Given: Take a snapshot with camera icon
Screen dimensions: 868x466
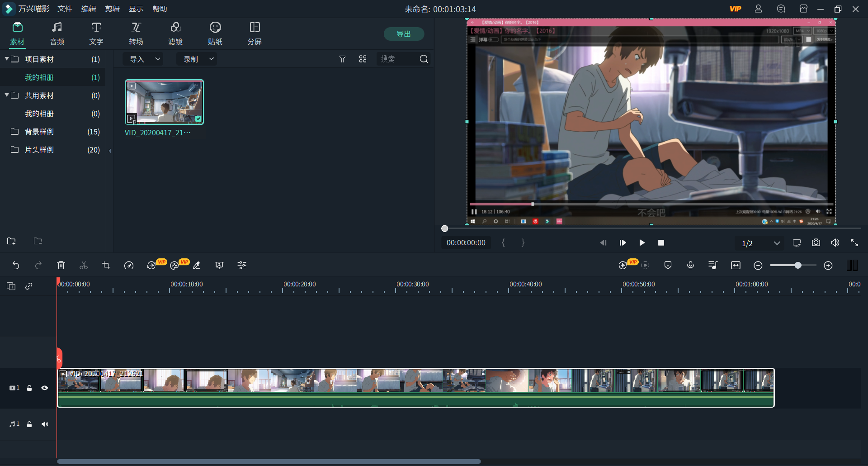Looking at the screenshot, I should tap(816, 243).
